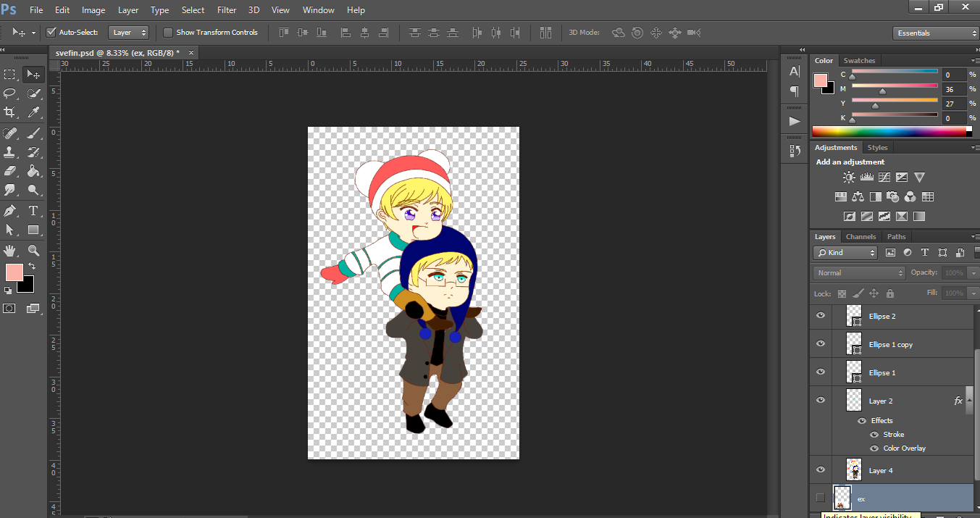980x518 pixels.
Task: Enable Show Transform Controls checkbox
Action: tap(168, 33)
